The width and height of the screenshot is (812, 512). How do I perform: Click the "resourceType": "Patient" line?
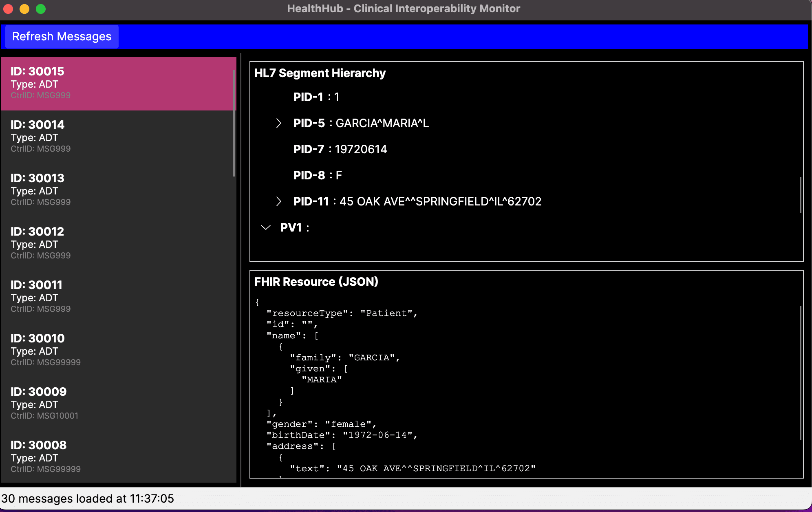tap(342, 313)
